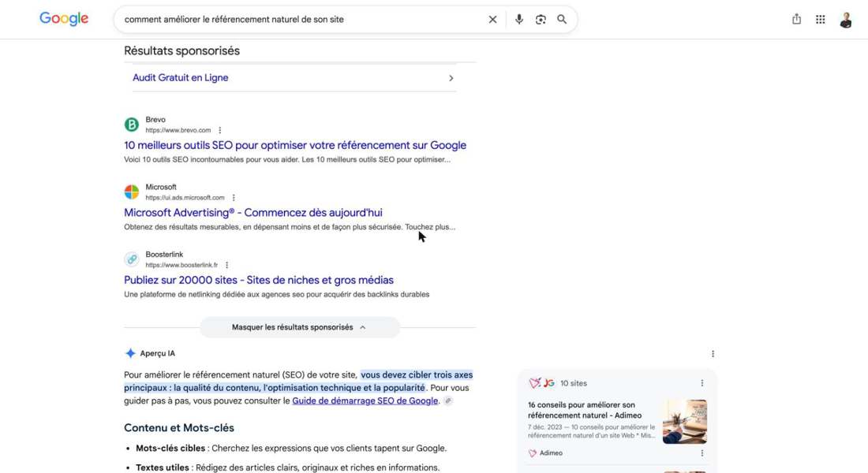868x473 pixels.
Task: Open Publiez sur 20000 sites result
Action: pos(259,280)
